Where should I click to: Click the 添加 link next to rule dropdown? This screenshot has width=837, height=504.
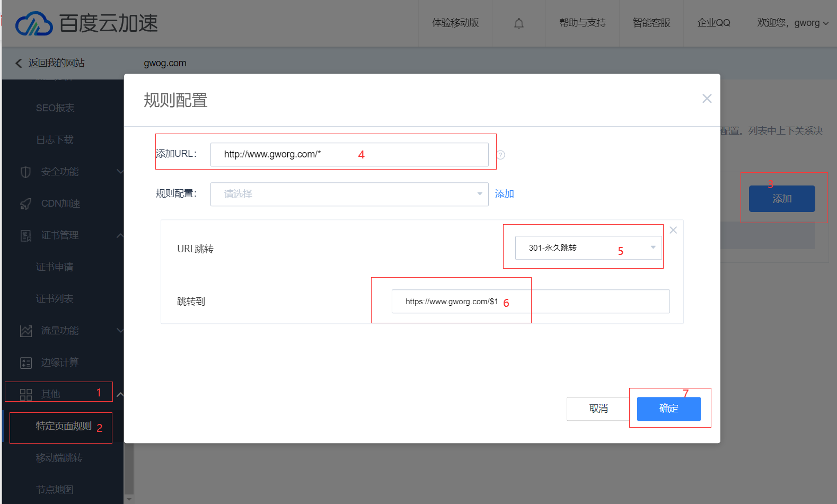(504, 194)
